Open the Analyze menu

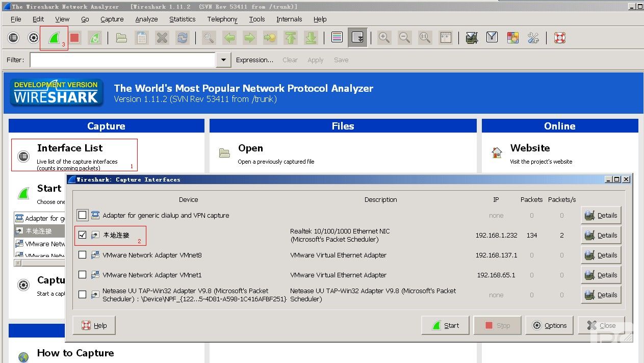pos(146,19)
